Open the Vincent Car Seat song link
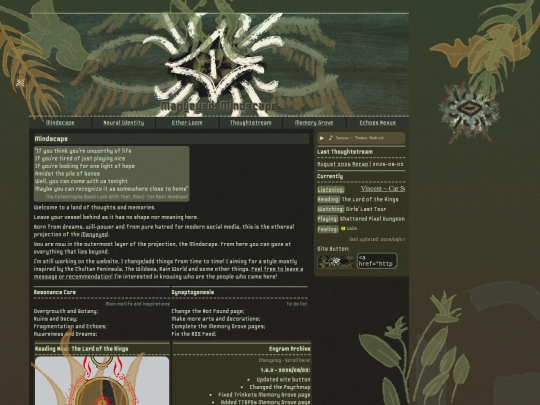Viewport: 540px width, 405px height. pyautogui.click(x=383, y=188)
